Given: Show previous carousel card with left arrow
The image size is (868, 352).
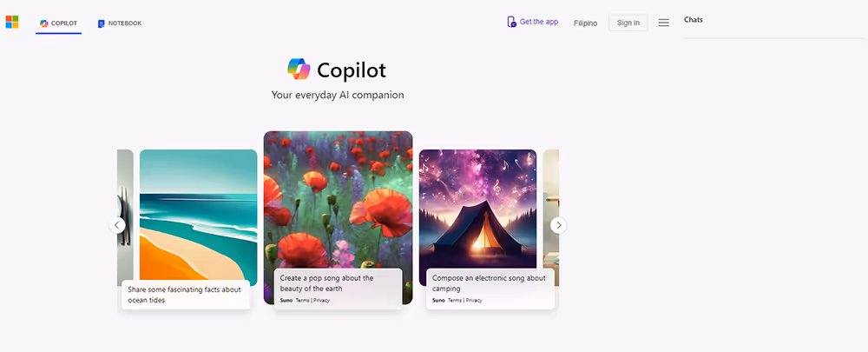Looking at the screenshot, I should tap(117, 225).
